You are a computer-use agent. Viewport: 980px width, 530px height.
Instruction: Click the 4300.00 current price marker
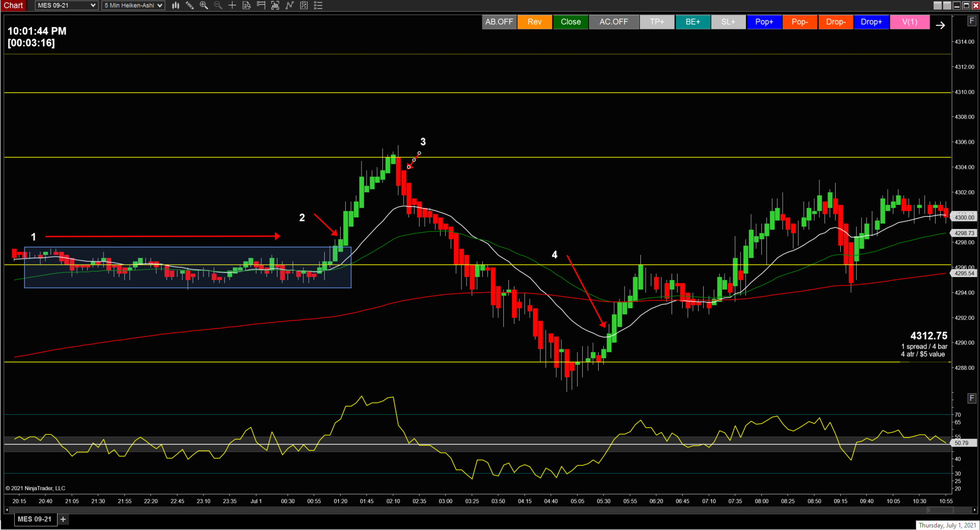[x=964, y=217]
